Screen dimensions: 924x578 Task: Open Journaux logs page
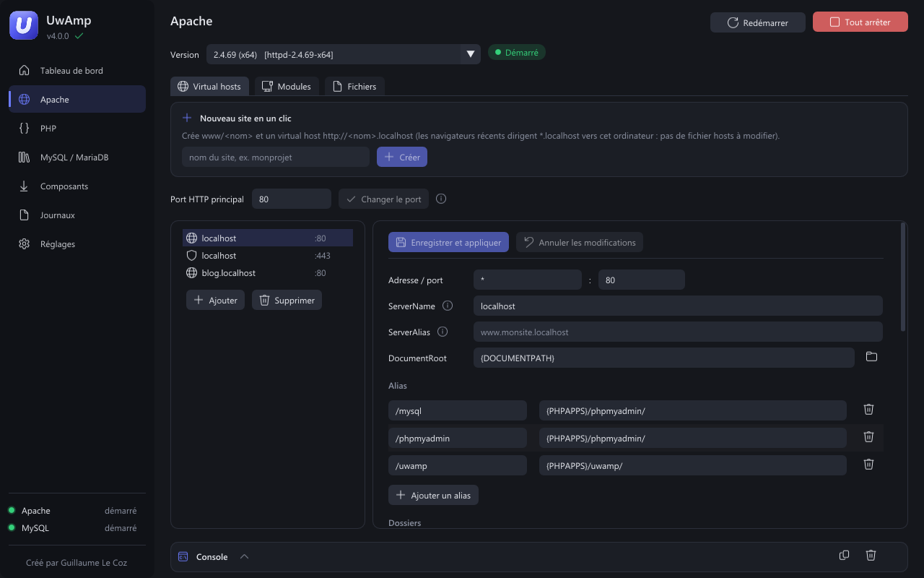point(77,215)
